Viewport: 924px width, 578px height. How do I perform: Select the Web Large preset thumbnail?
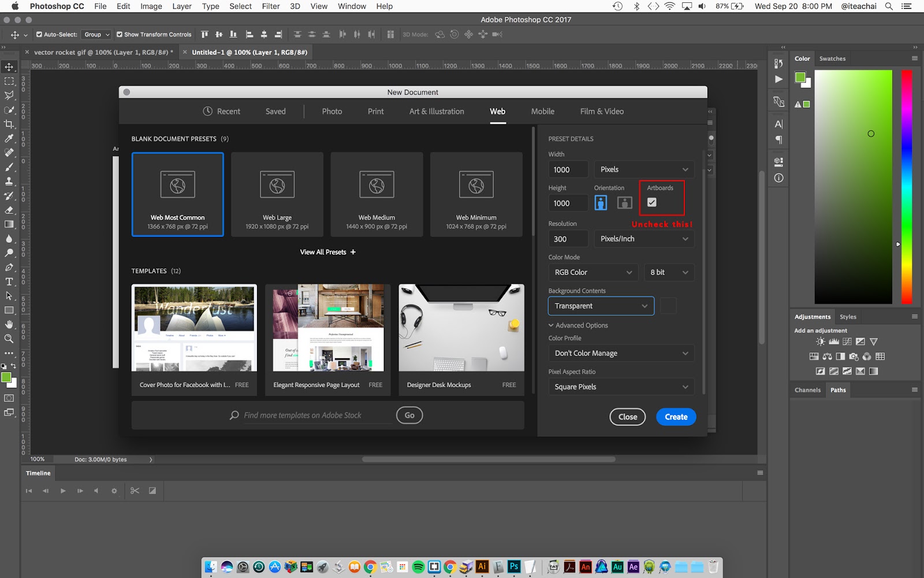tap(277, 194)
